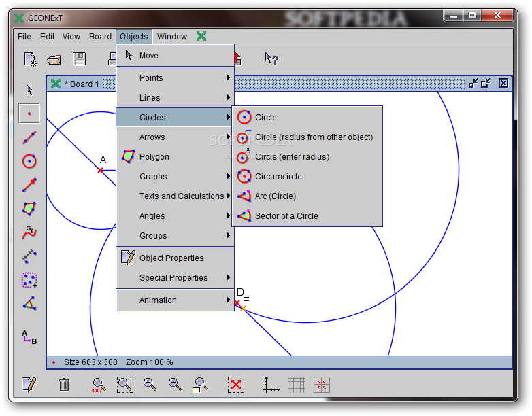Click the GEONExT logo in menu bar
532x416 pixels.
201,36
